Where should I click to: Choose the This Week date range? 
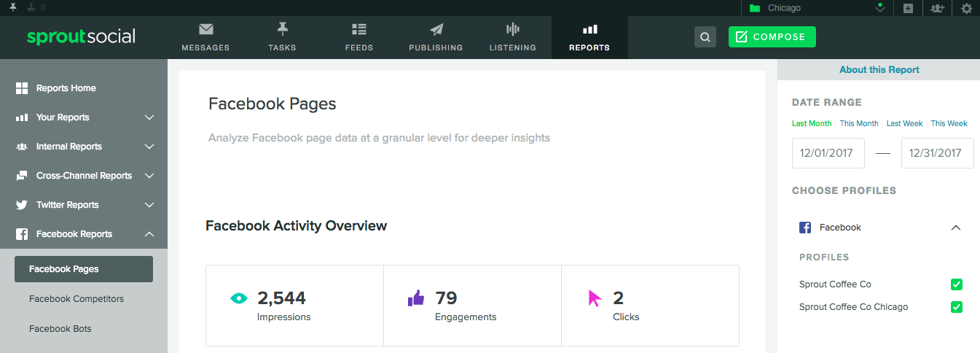(x=949, y=123)
